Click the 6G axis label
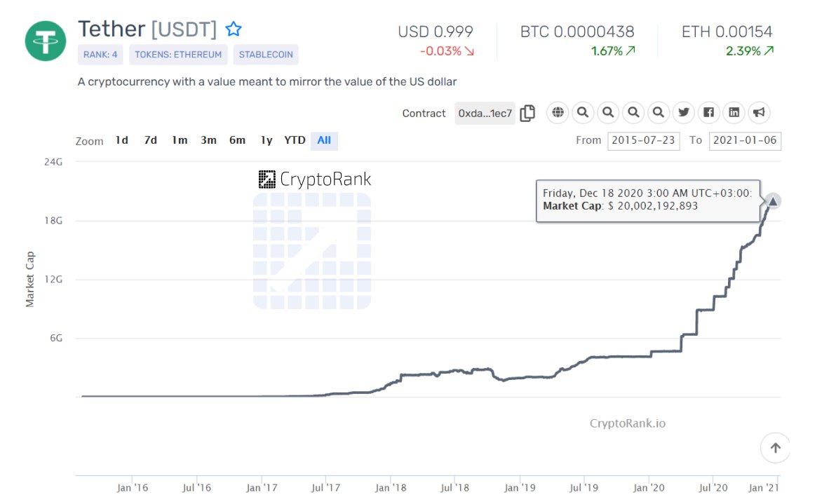This screenshot has height=504, width=836. pyautogui.click(x=56, y=339)
